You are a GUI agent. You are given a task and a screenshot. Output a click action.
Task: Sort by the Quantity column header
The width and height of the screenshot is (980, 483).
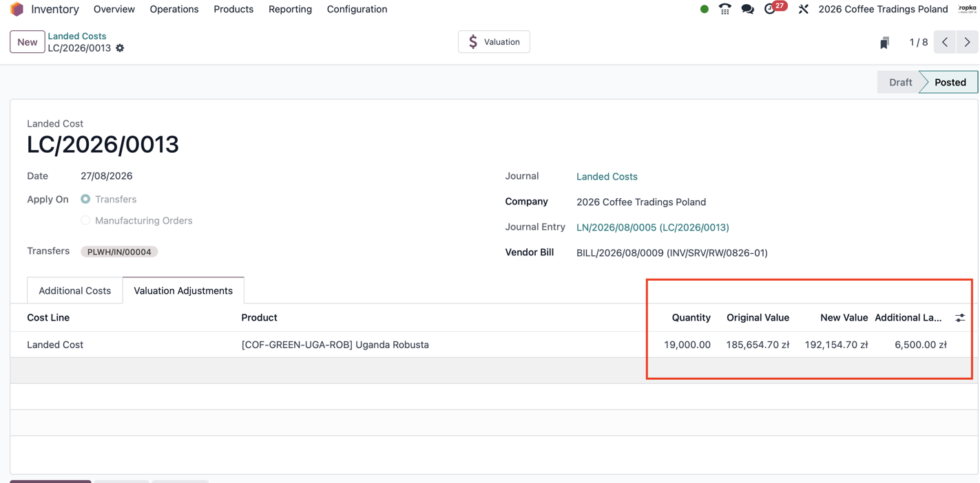691,318
